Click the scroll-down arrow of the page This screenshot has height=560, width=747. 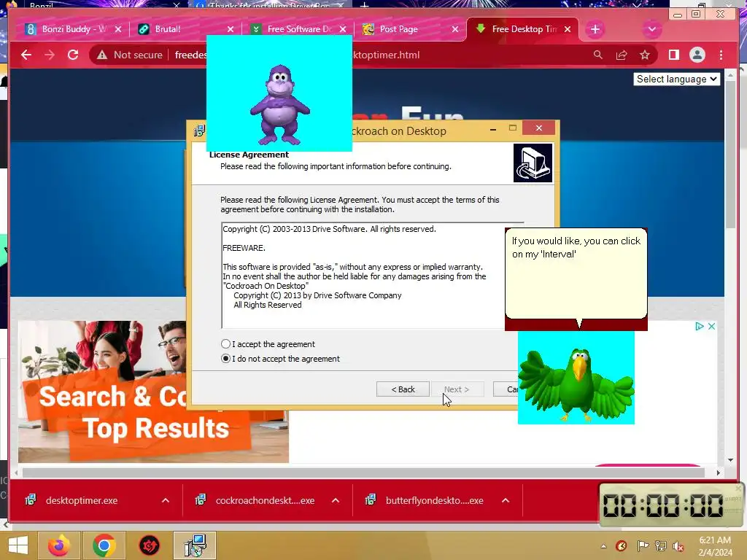pyautogui.click(x=729, y=460)
